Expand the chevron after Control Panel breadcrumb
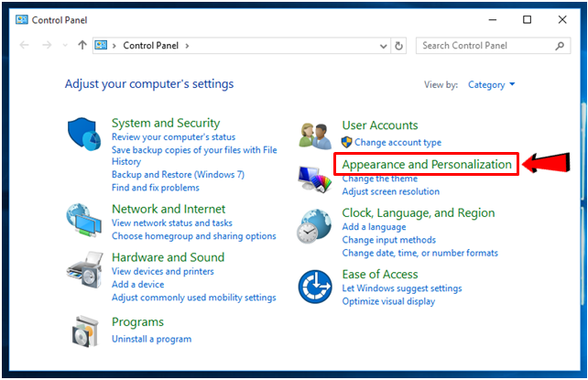This screenshot has height=380, width=588. 187,46
